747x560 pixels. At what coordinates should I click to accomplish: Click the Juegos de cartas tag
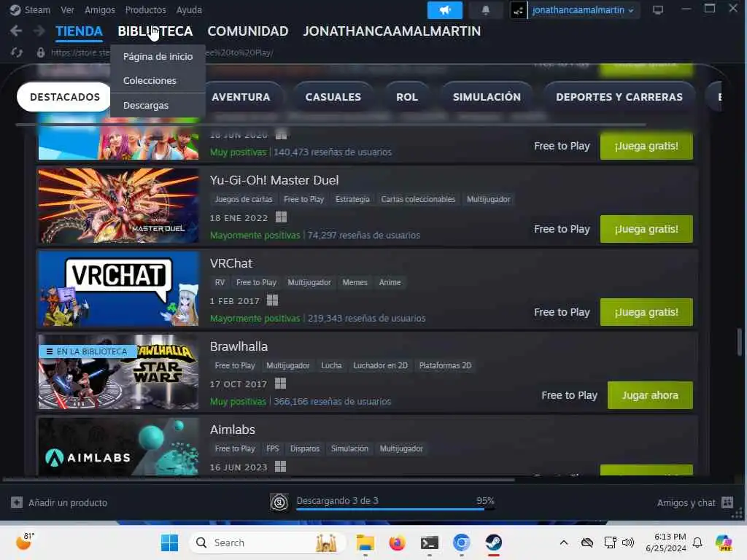244,199
